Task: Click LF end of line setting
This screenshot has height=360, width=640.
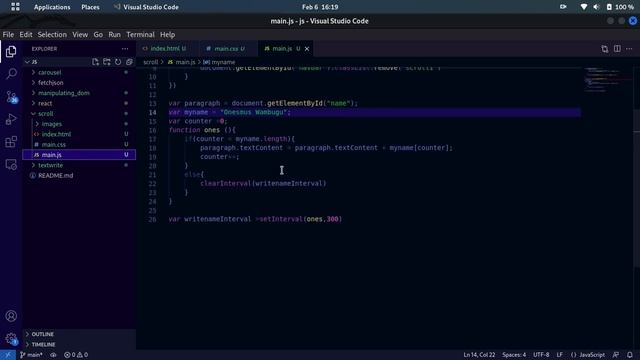Action: pyautogui.click(x=560, y=355)
